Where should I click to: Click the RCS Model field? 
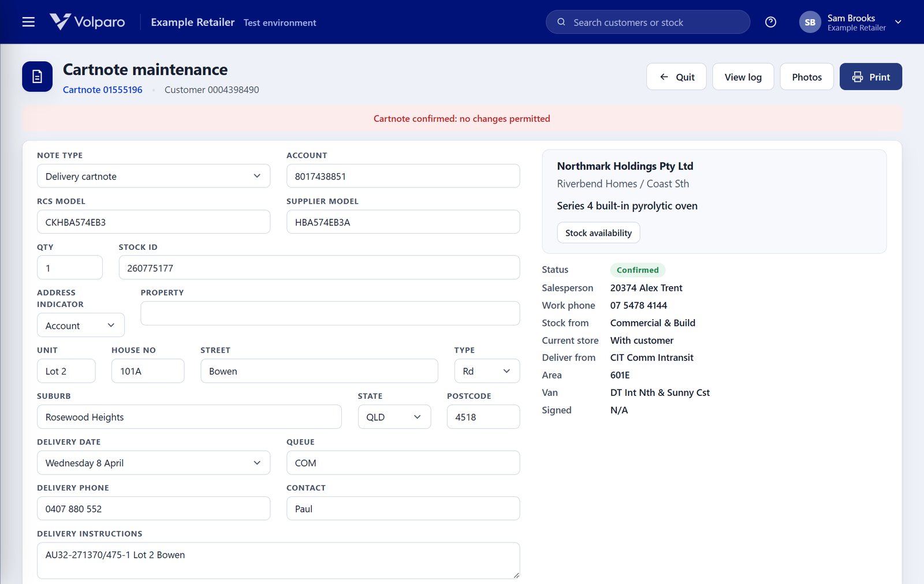click(x=154, y=222)
